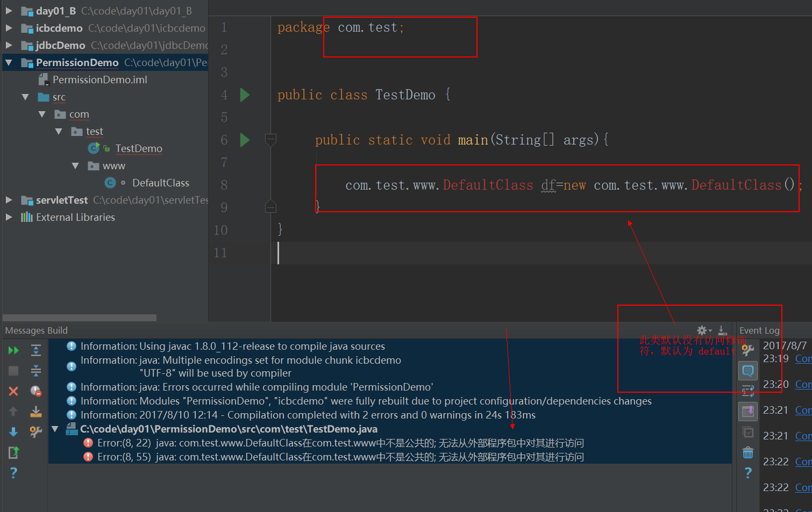812x512 pixels.
Task: Click the PermissionDemo.iml file icon
Action: point(44,80)
